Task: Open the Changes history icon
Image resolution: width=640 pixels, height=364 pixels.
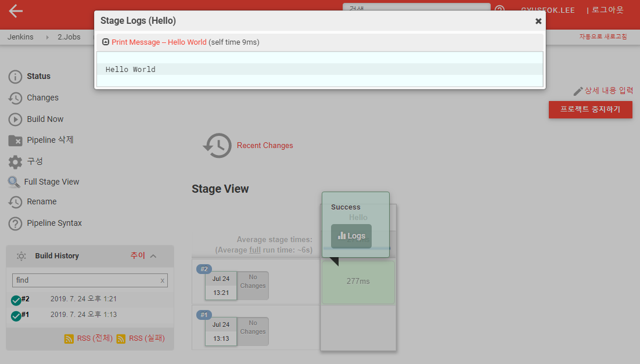Action: (15, 98)
